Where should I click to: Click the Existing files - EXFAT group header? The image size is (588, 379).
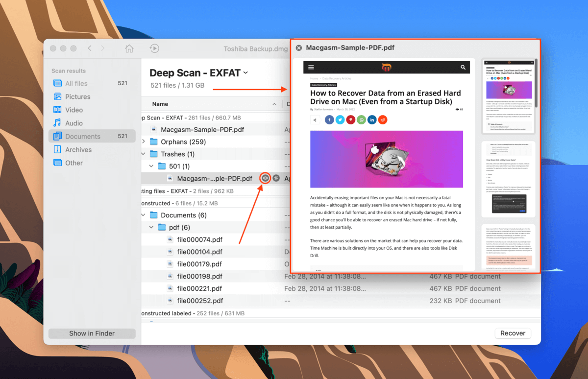point(187,191)
